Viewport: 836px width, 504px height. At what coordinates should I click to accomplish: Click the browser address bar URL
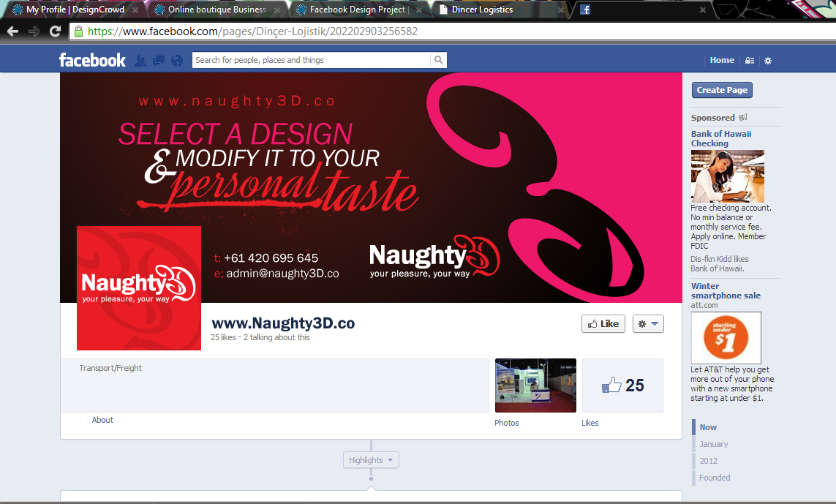[x=253, y=31]
